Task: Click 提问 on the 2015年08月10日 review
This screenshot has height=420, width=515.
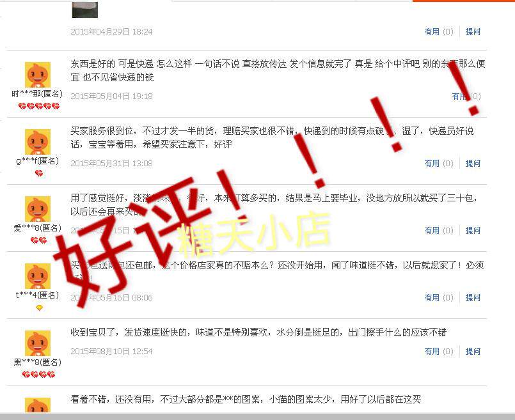Action: pyautogui.click(x=473, y=351)
